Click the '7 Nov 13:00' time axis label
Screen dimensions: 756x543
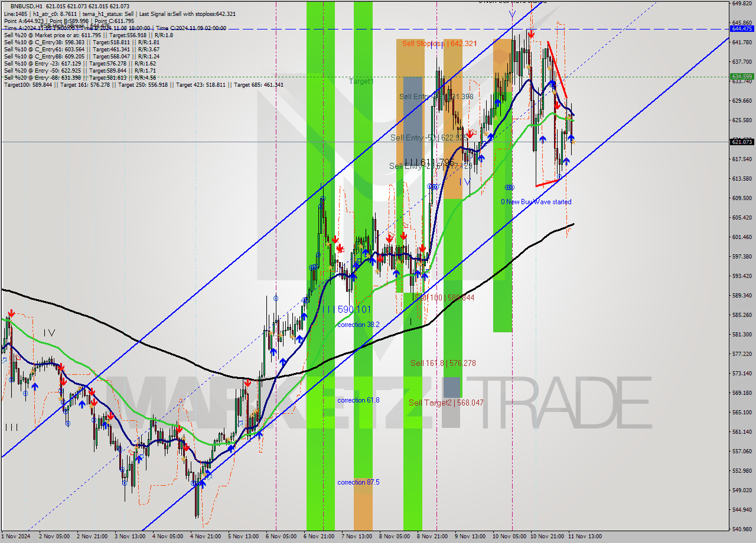[356, 537]
